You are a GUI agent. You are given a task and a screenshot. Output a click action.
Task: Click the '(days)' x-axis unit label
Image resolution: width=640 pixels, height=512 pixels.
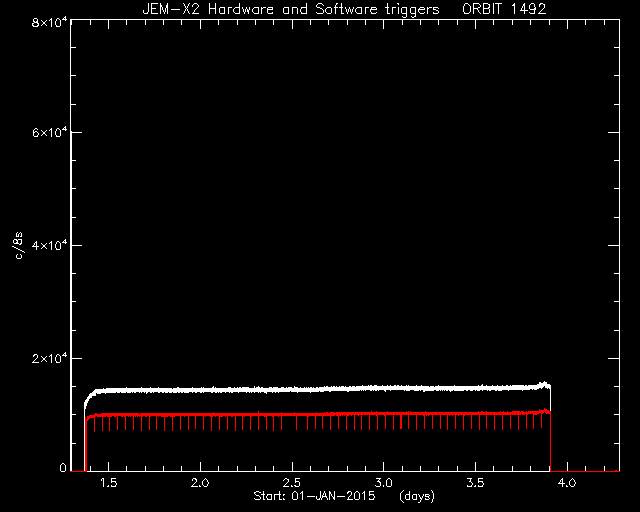[417, 496]
